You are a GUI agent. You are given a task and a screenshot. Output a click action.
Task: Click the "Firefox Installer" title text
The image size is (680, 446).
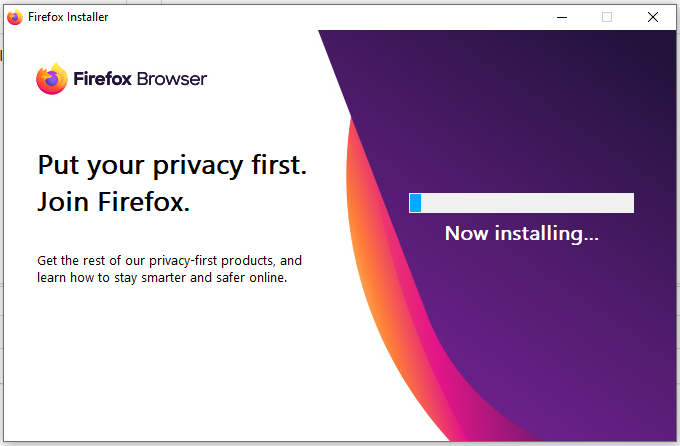coord(68,17)
